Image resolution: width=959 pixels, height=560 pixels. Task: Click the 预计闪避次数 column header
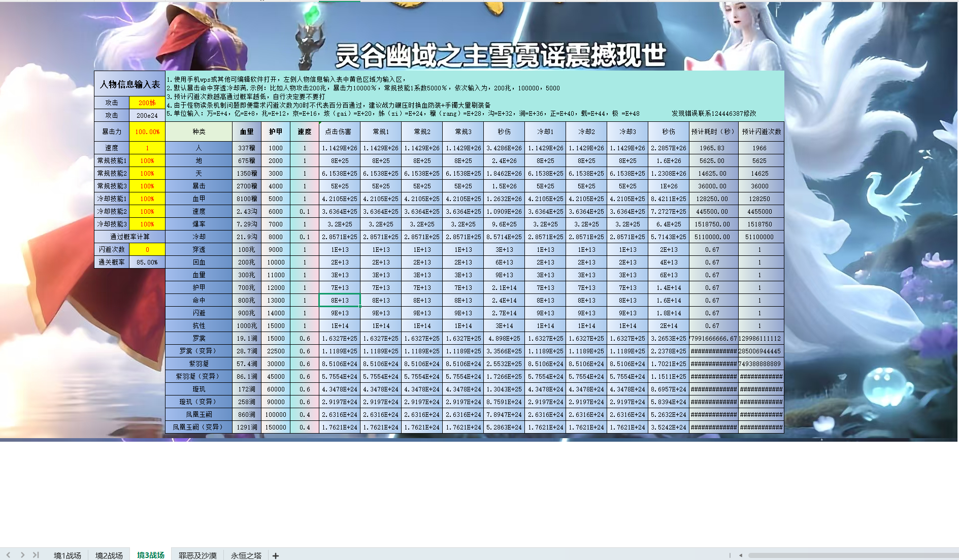coord(761,131)
